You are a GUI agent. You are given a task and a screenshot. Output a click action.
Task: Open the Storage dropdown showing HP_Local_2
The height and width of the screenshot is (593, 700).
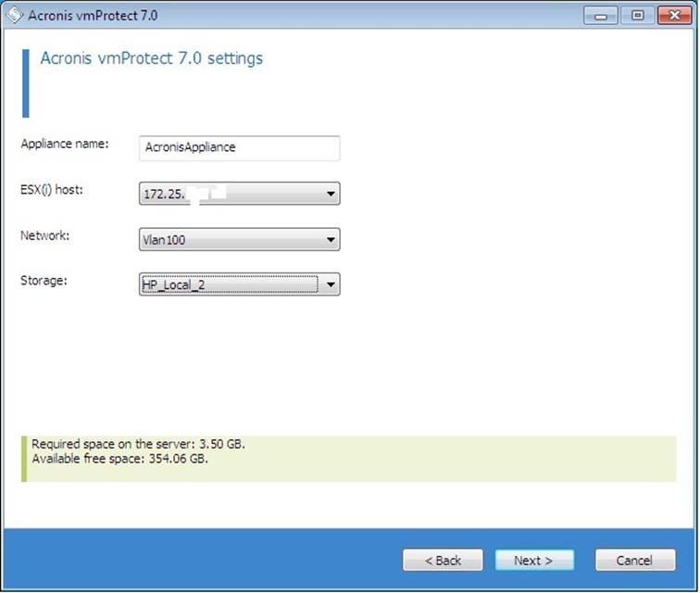pos(239,284)
